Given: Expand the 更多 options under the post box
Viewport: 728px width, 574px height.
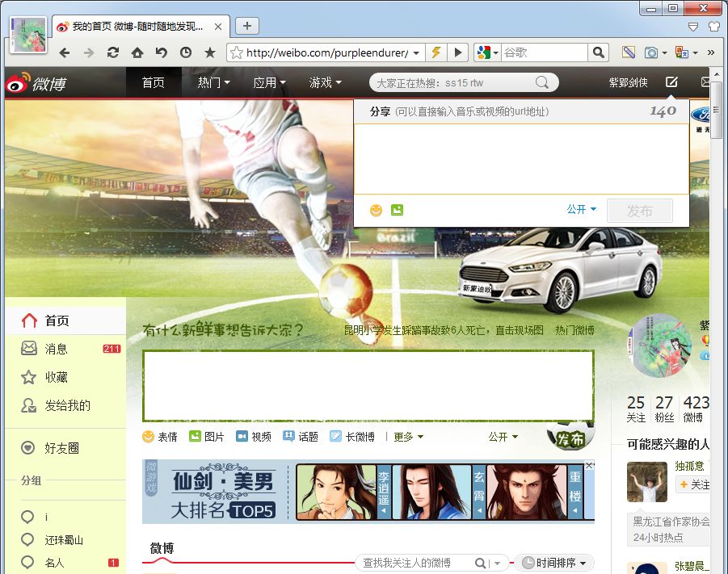Looking at the screenshot, I should click(408, 437).
